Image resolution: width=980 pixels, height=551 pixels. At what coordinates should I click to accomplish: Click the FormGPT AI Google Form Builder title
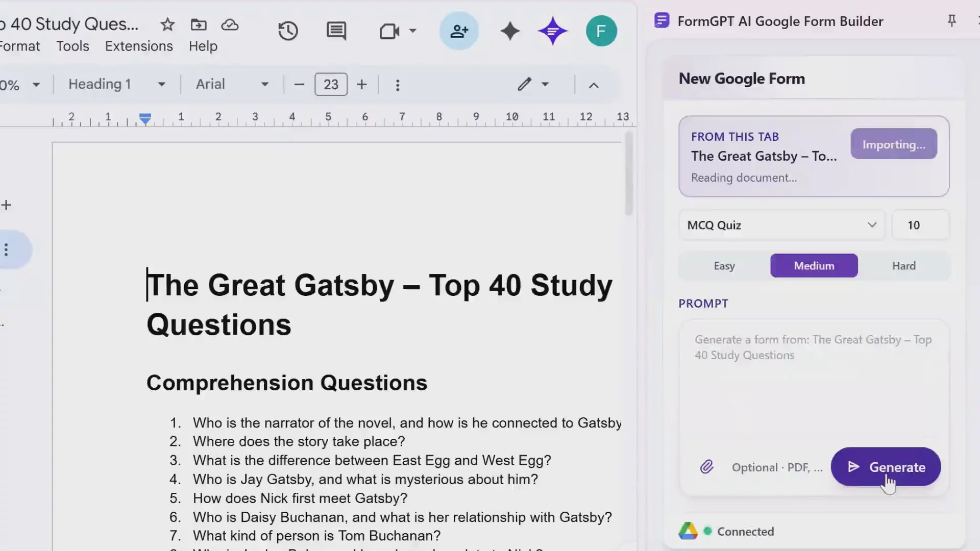coord(780,21)
